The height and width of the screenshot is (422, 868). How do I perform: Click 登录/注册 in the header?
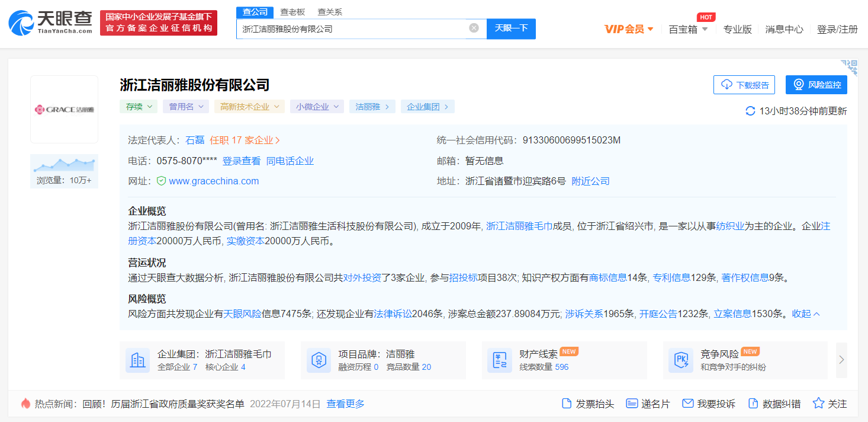pos(837,29)
